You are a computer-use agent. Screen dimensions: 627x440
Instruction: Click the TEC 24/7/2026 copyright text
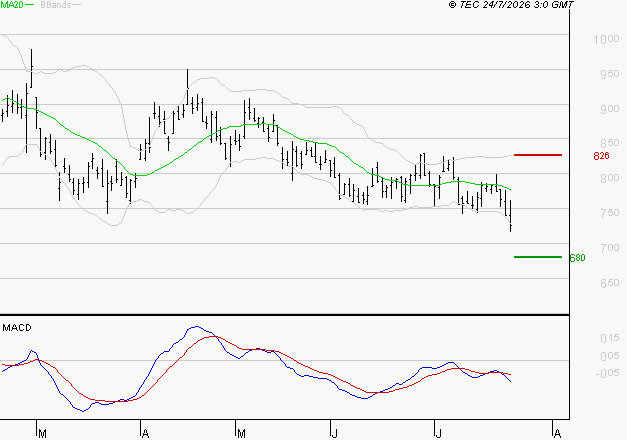511,5
